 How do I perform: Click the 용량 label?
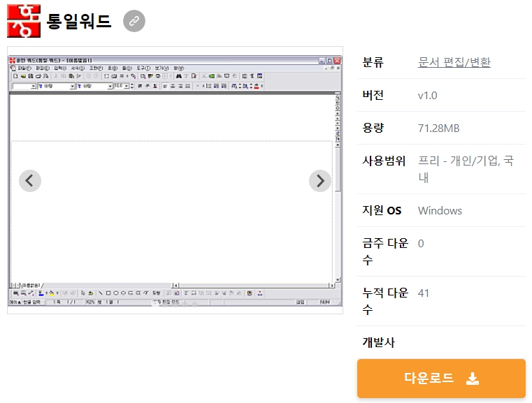click(x=373, y=128)
